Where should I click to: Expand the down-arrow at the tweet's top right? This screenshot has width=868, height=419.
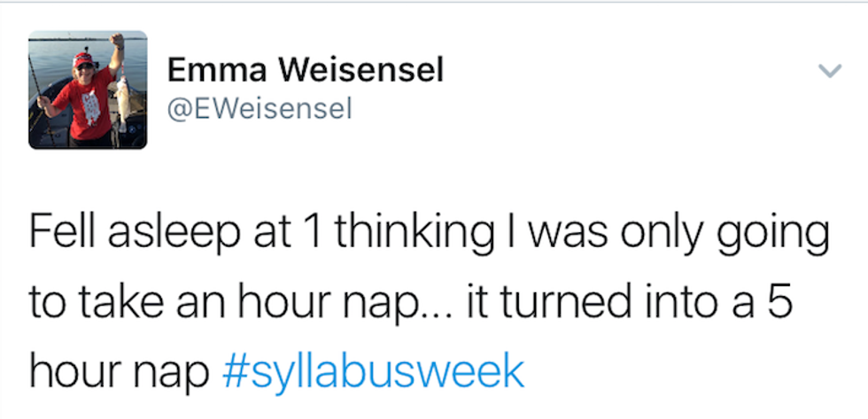828,72
